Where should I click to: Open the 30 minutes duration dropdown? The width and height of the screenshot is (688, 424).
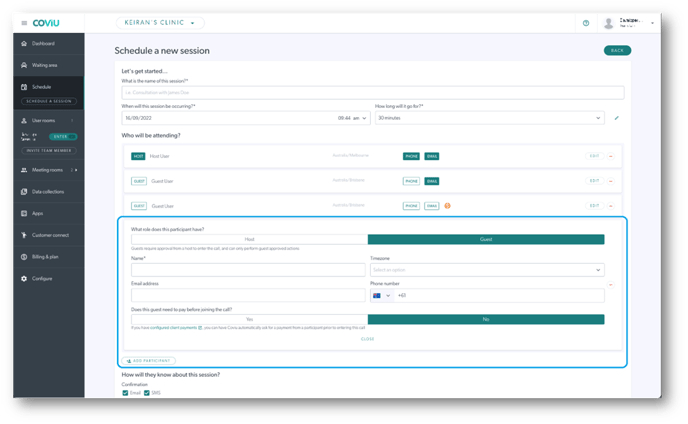[490, 118]
